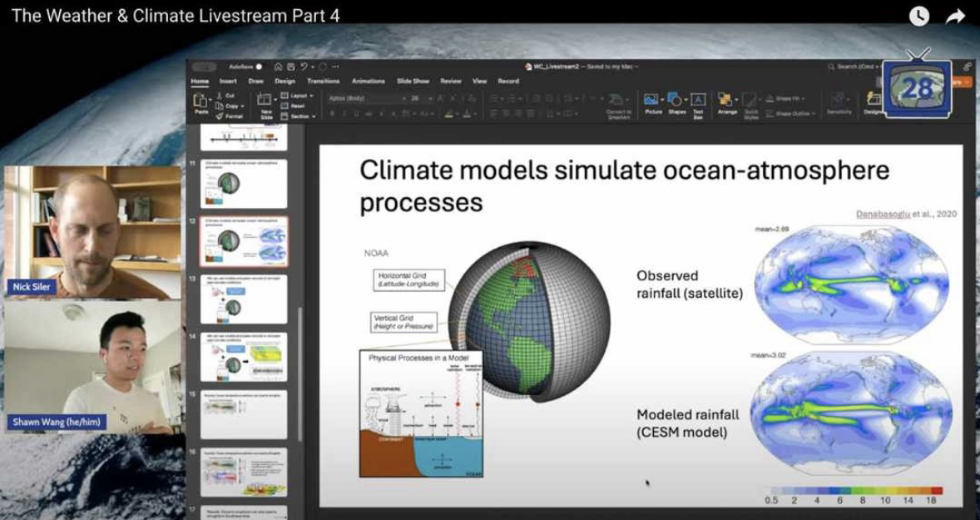This screenshot has width=980, height=520.
Task: Select the Text Box tool
Action: pos(698,99)
